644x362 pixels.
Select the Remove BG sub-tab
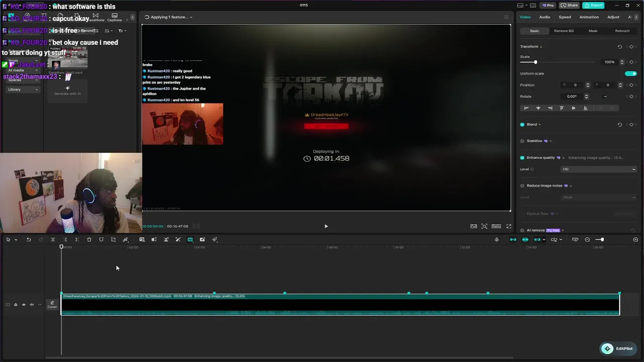pyautogui.click(x=563, y=31)
